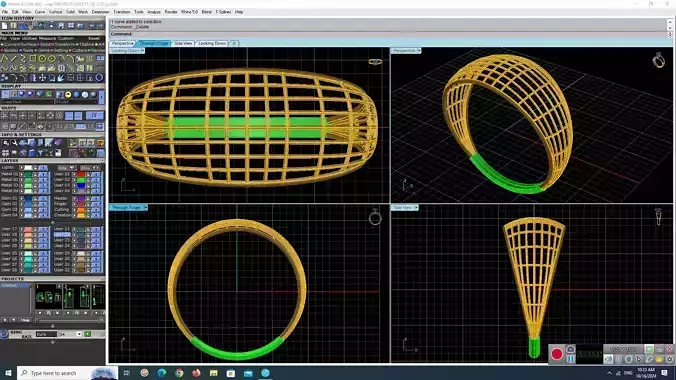Open Task View on the taskbar

coord(126,373)
